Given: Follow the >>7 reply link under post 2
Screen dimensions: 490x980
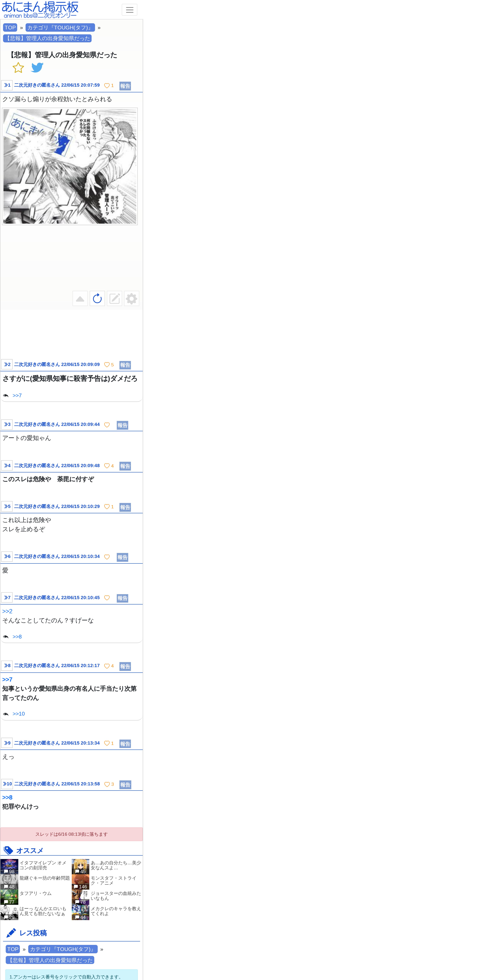Looking at the screenshot, I should 17,396.
